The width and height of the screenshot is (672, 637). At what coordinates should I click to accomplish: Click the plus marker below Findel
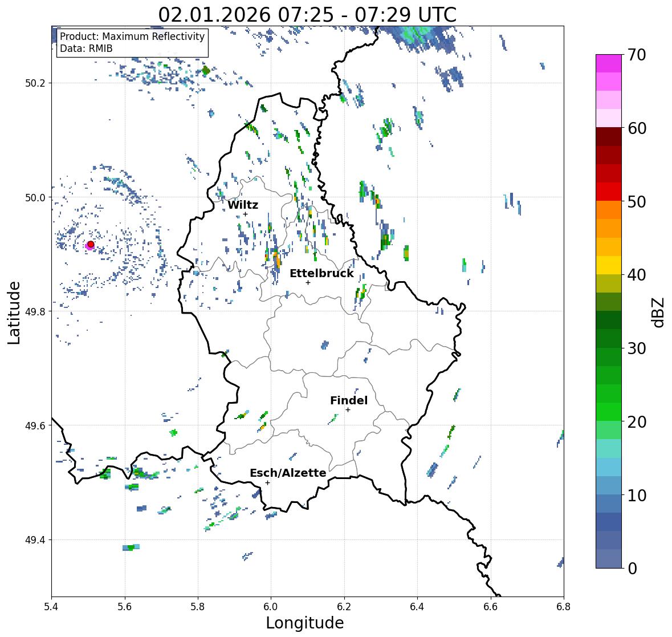click(348, 410)
